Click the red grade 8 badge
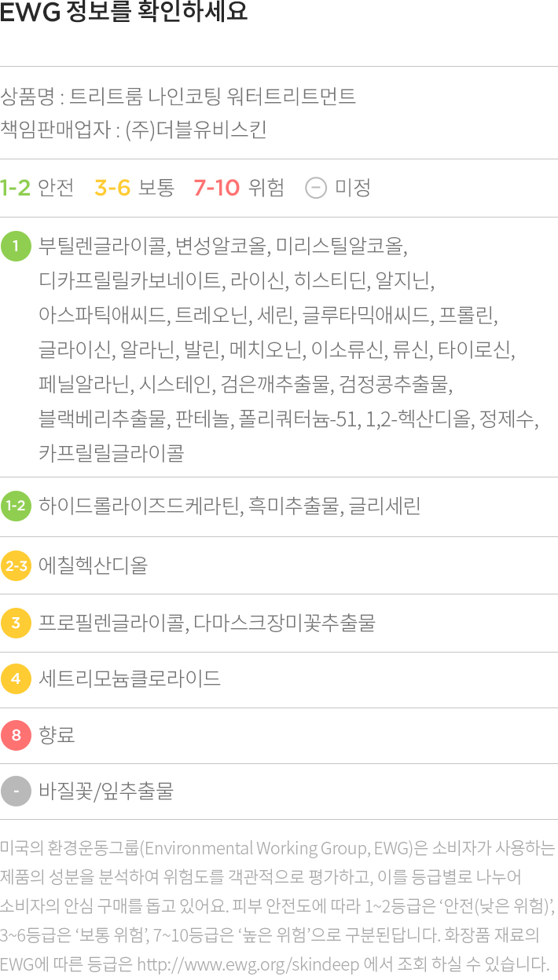The width and height of the screenshot is (558, 980). coord(16,736)
